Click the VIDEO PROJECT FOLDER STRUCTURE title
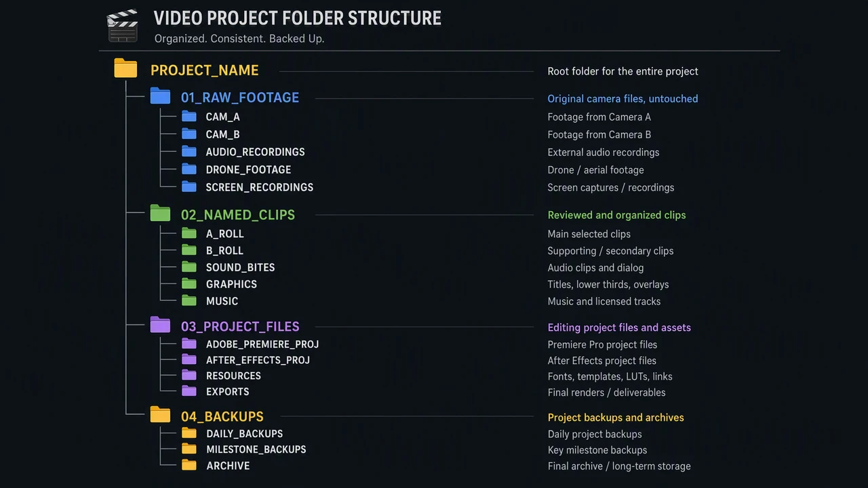The width and height of the screenshot is (868, 488). [298, 18]
